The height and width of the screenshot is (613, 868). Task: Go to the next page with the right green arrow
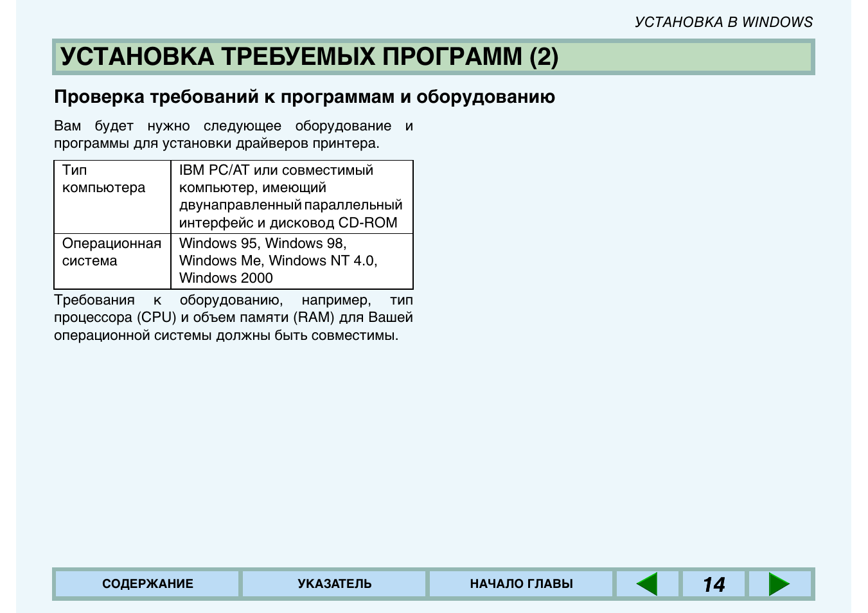(779, 584)
